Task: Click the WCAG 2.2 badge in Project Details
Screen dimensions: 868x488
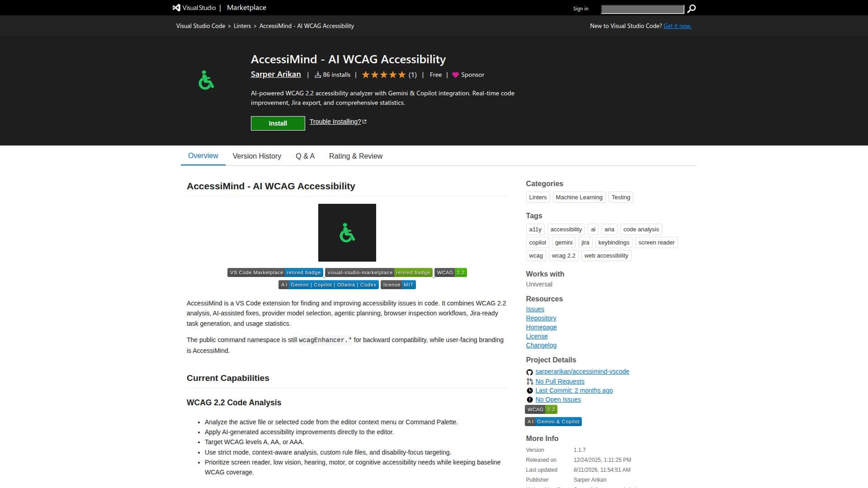Action: 541,409
